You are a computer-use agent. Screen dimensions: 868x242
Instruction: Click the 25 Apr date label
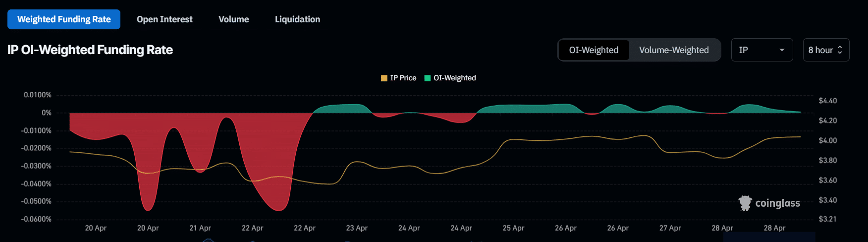[x=513, y=228]
